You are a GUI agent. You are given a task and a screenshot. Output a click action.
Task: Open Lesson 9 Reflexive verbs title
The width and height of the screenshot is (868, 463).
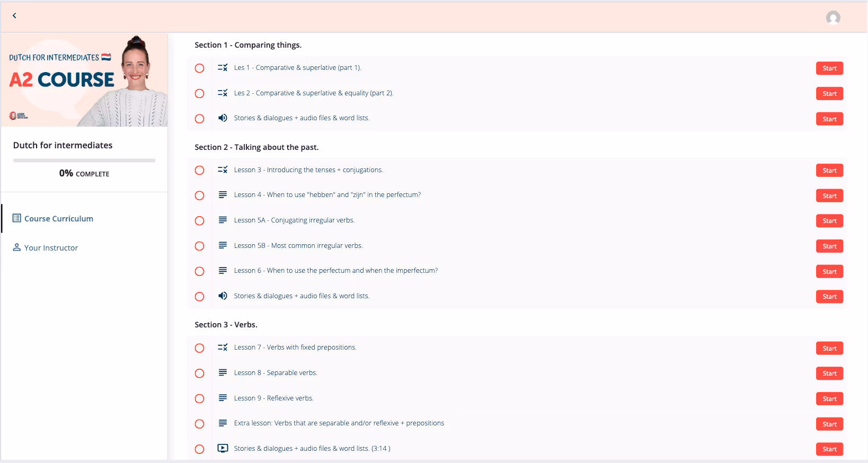point(273,398)
